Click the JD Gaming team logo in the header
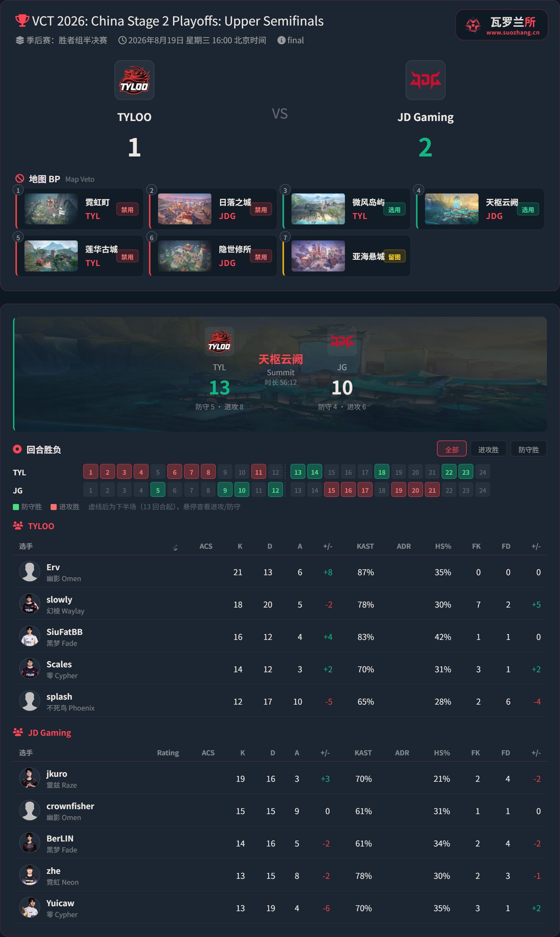 pos(425,80)
